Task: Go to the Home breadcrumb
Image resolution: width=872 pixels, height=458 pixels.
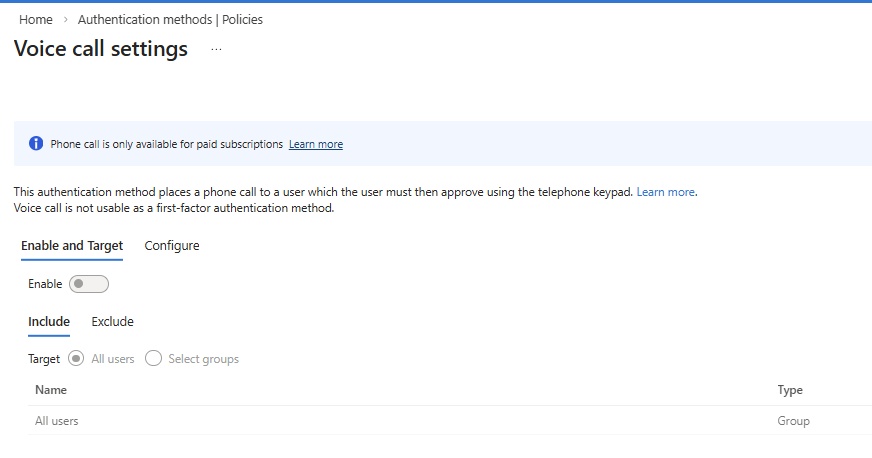Action: (x=36, y=20)
